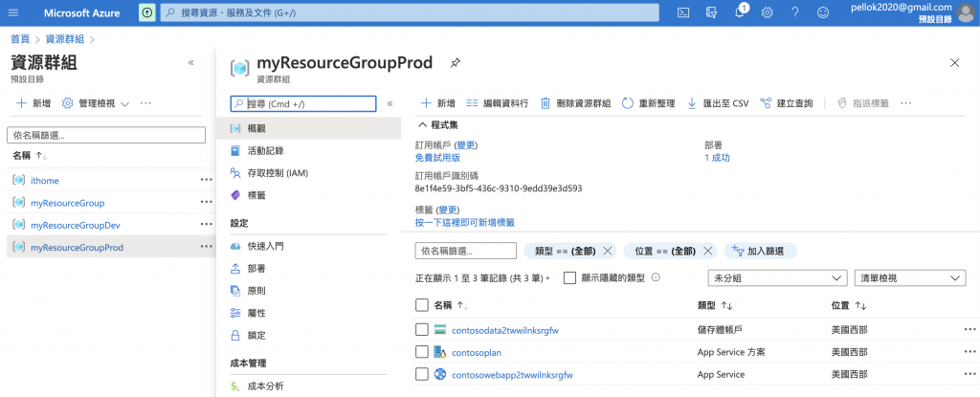The width and height of the screenshot is (980, 397).
Task: Launch Cloud Shell from the top bar
Action: (684, 12)
